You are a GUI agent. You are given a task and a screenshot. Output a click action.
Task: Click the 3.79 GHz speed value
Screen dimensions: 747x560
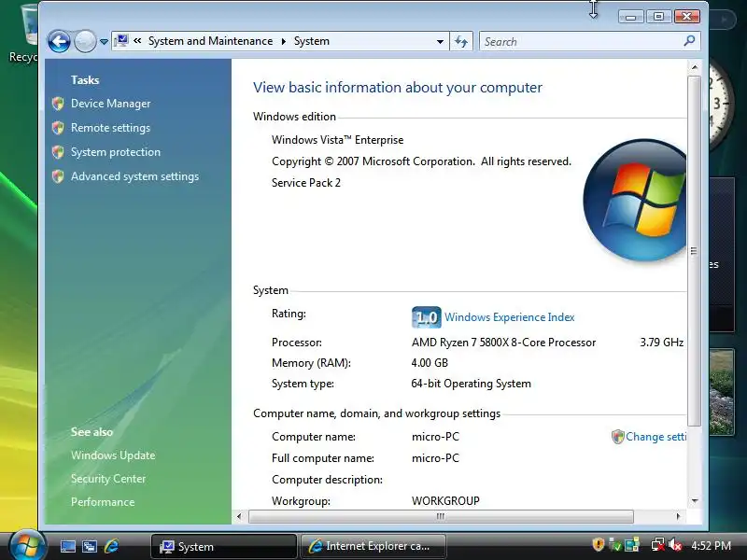point(662,343)
